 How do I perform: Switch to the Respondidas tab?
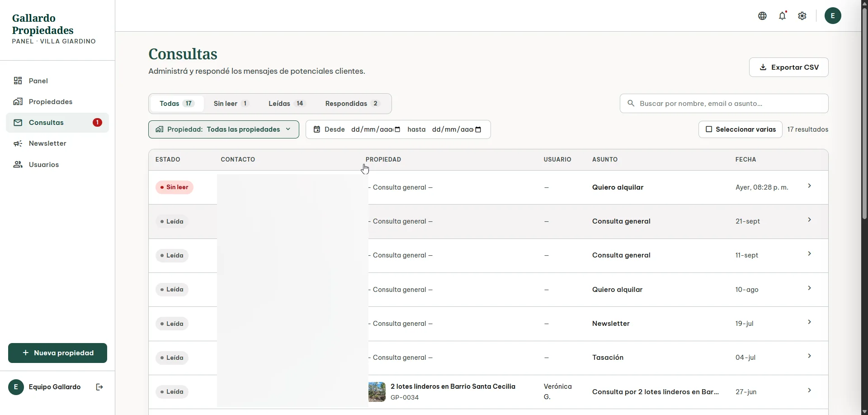click(x=353, y=104)
